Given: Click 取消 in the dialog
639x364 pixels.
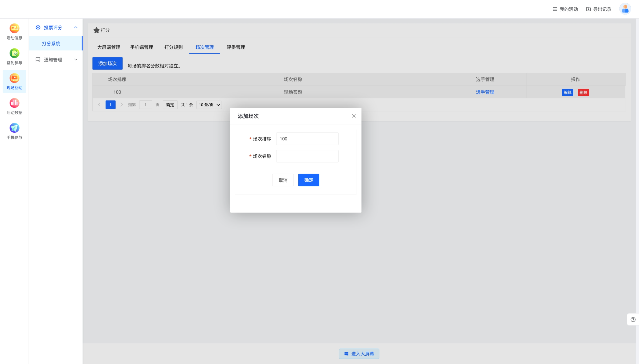Looking at the screenshot, I should (x=283, y=180).
